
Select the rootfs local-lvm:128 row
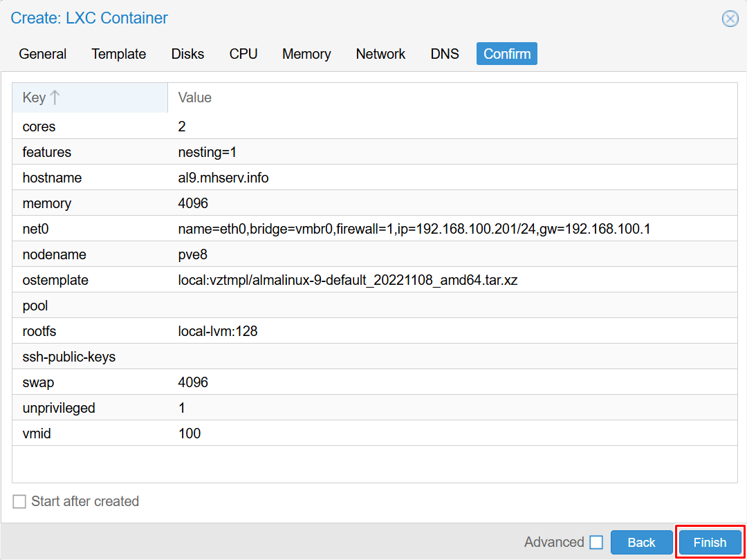click(373, 331)
